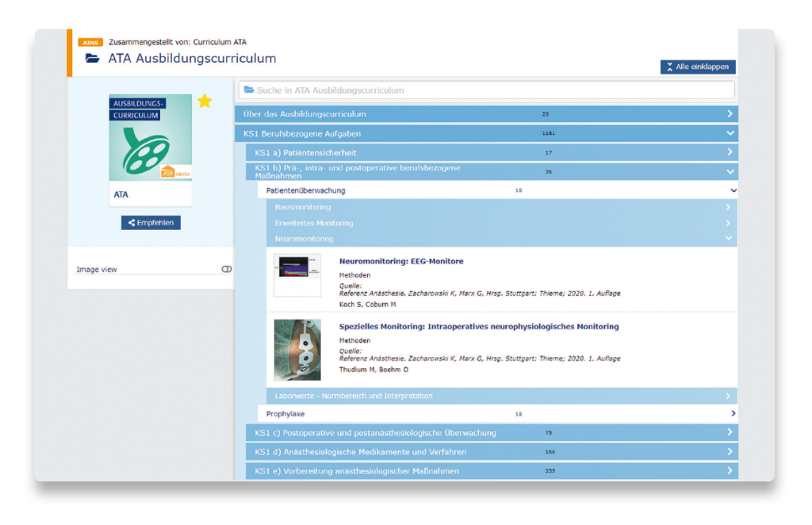Expand Über das Ausbildungscurriculum section

[x=486, y=114]
